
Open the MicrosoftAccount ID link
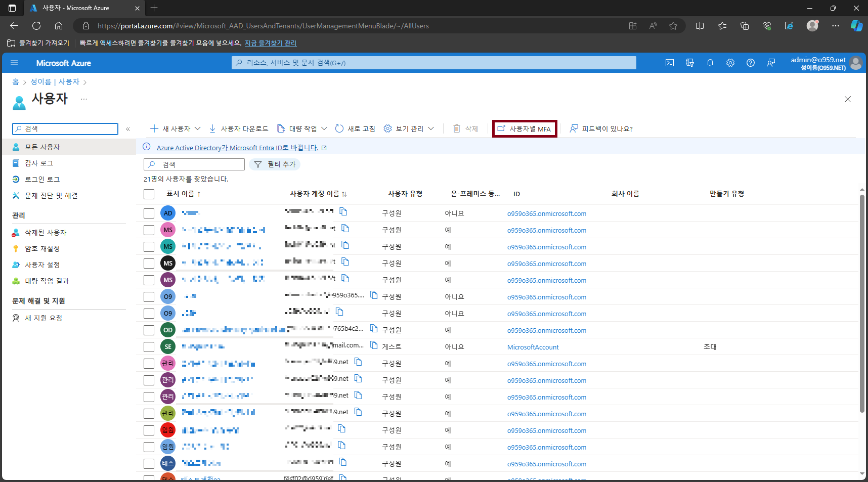coord(533,347)
